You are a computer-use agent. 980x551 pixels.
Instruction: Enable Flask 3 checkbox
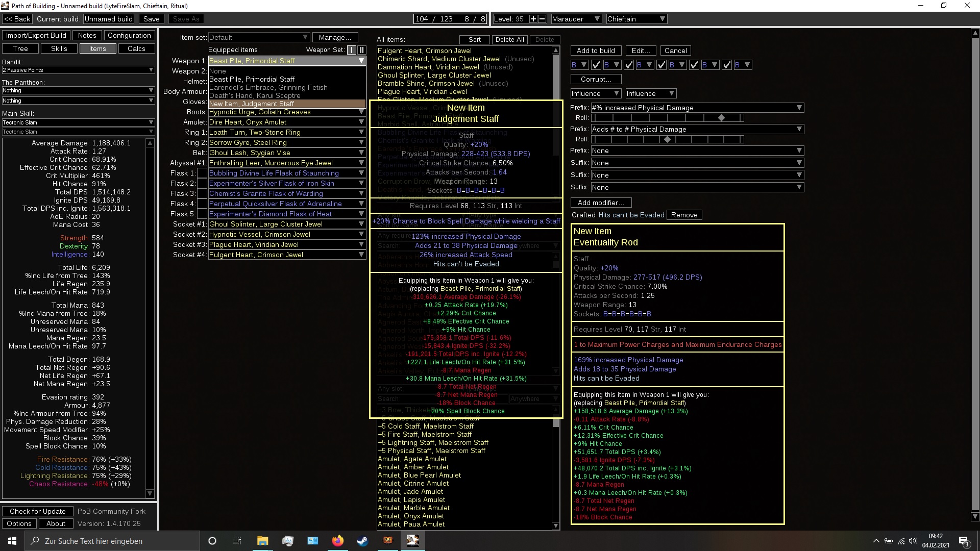202,194
